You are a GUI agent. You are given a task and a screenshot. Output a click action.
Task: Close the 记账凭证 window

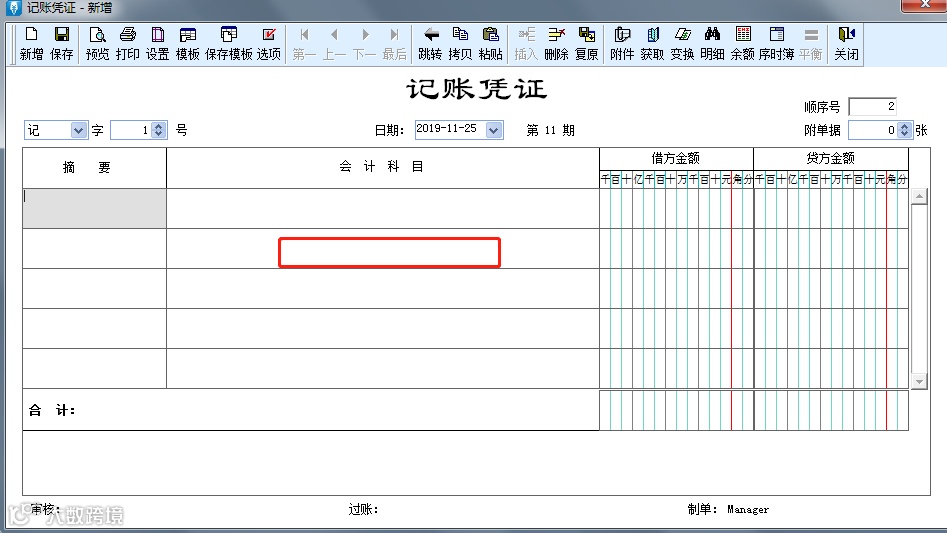[924, 5]
